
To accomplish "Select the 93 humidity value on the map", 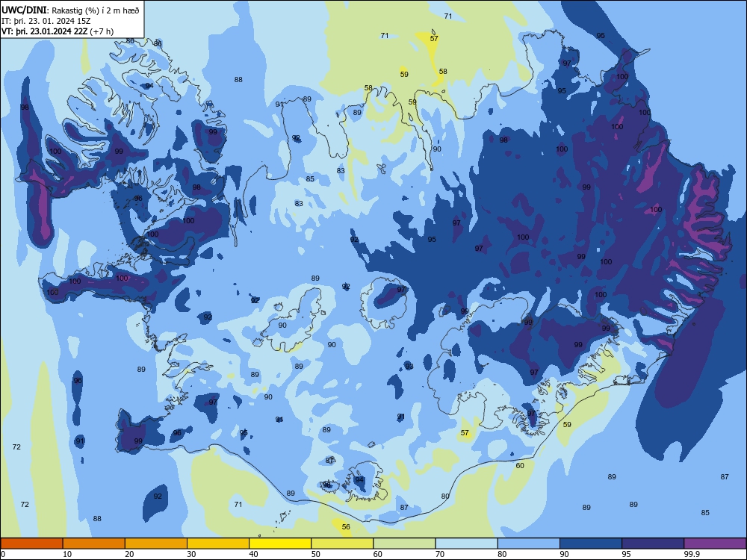I will [x=409, y=366].
